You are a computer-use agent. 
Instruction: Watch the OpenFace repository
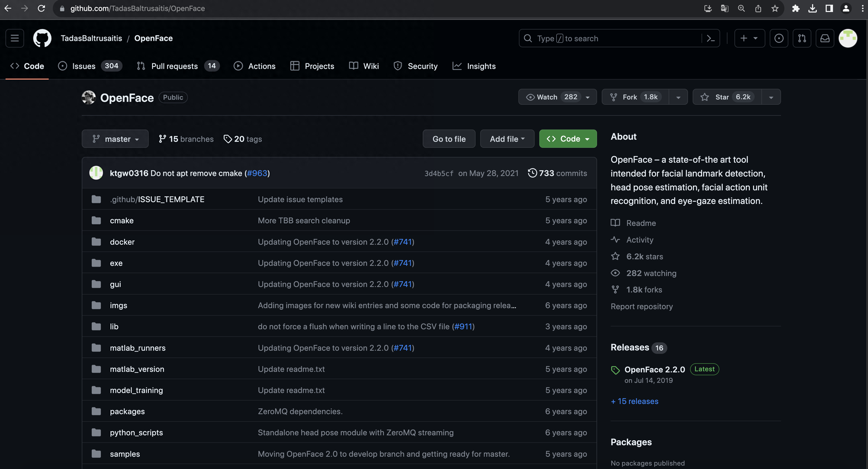[x=558, y=97]
